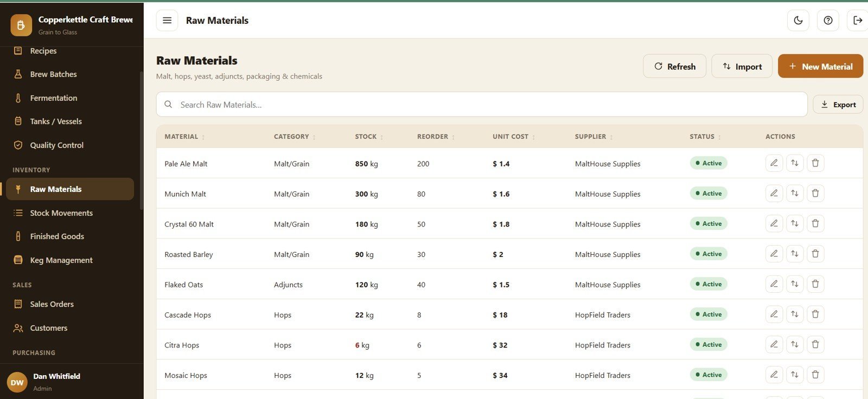Click the DW user avatar
Screen dimensions: 868x399
[x=17, y=382]
